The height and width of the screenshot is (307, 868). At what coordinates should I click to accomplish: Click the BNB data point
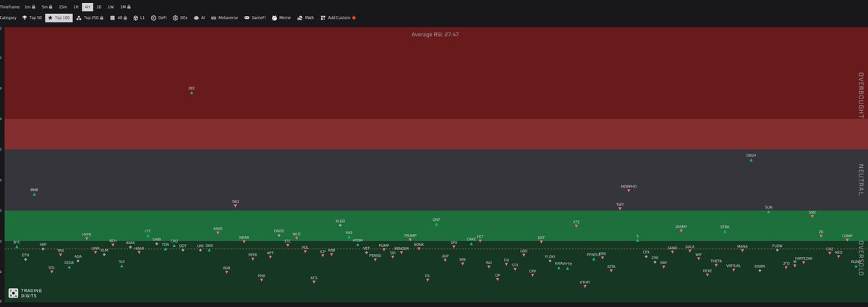[34, 195]
